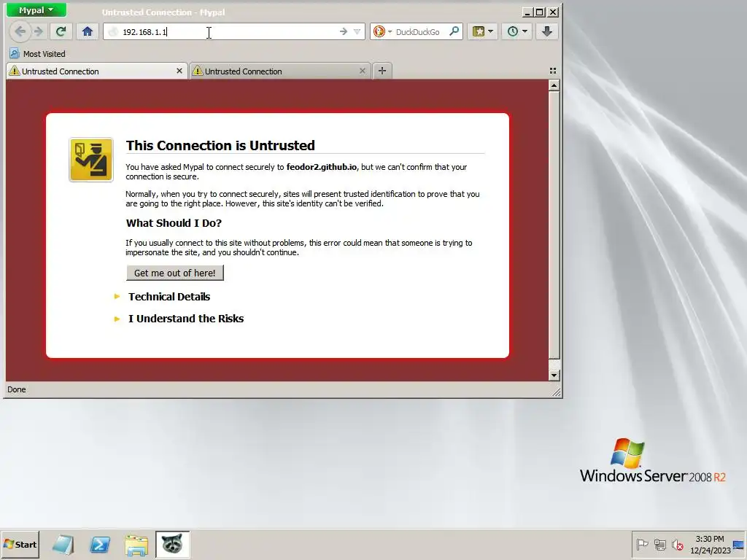Minimize the Mypal window

pos(527,12)
